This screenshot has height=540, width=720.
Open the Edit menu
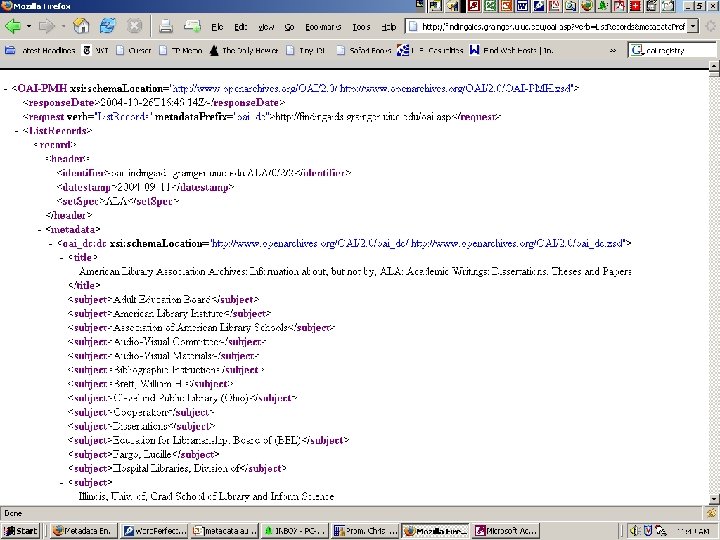[241, 27]
